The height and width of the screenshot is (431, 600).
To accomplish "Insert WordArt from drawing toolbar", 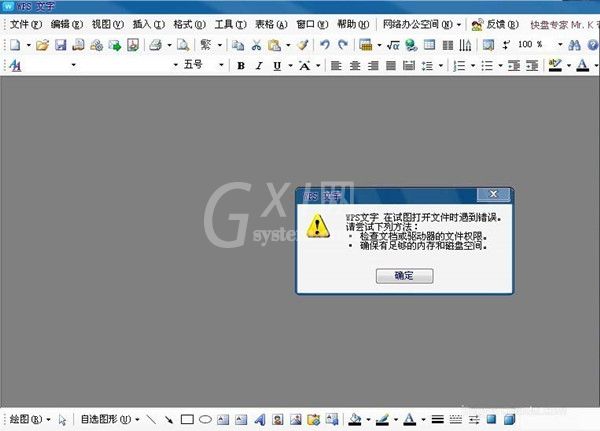I will click(260, 420).
